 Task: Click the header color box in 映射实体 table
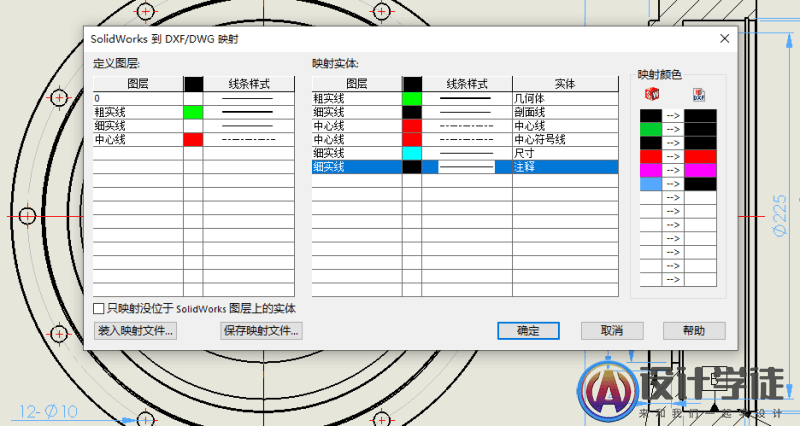coord(412,84)
